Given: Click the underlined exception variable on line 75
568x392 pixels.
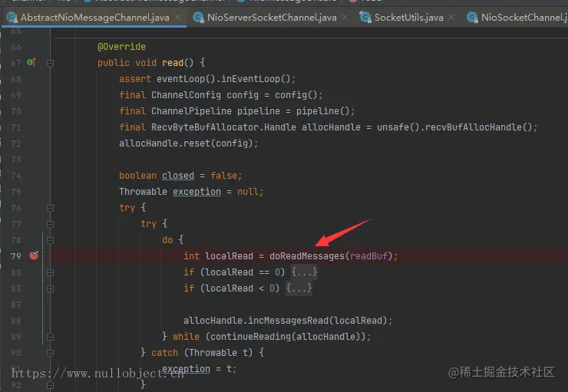Looking at the screenshot, I should coord(196,192).
